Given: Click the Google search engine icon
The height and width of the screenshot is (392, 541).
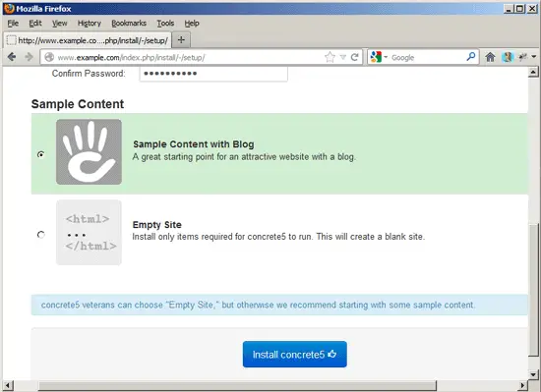Looking at the screenshot, I should pos(376,57).
